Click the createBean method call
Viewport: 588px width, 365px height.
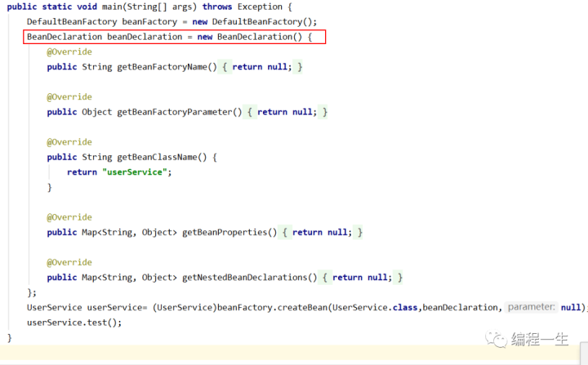point(302,307)
